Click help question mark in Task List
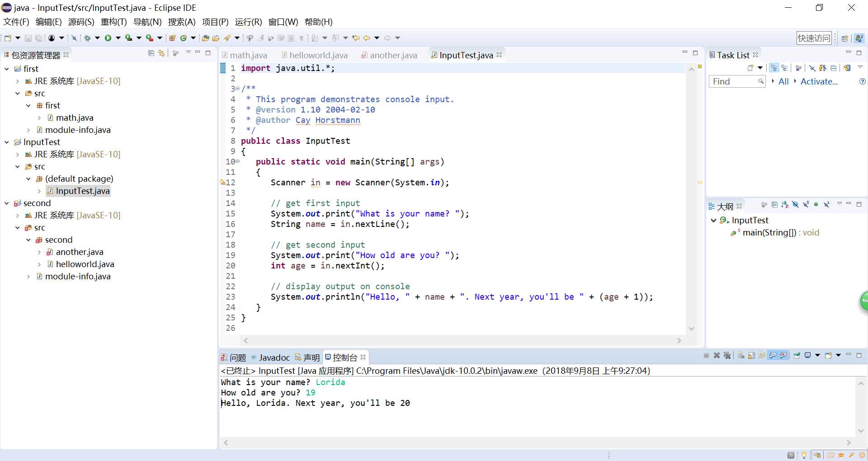Image resolution: width=868 pixels, height=461 pixels. [862, 81]
